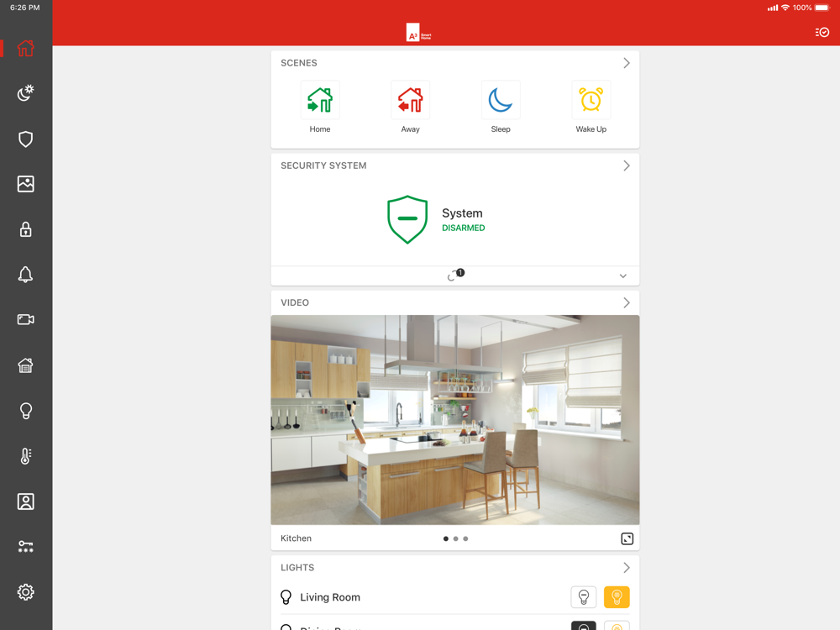Open the Images gallery sidebar icon

click(26, 184)
